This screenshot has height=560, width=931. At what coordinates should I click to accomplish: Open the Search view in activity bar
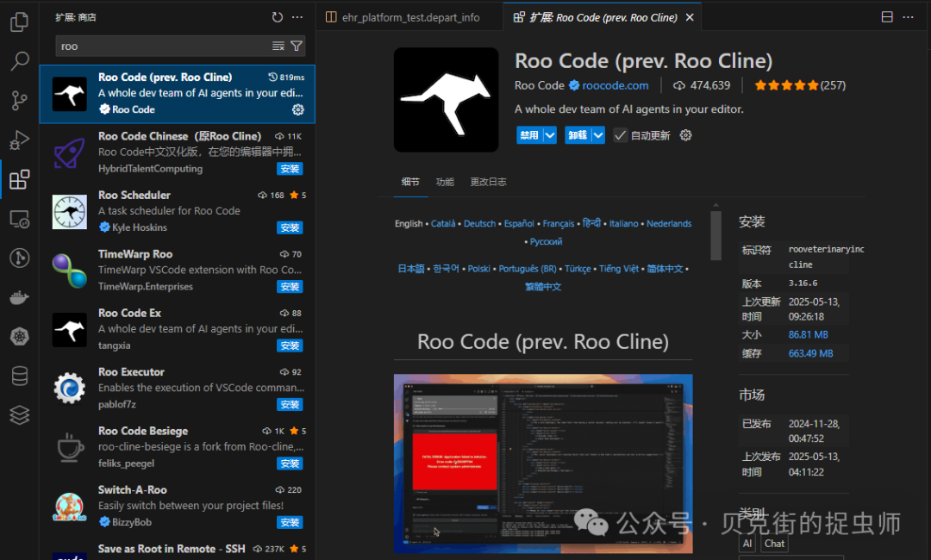[x=20, y=60]
